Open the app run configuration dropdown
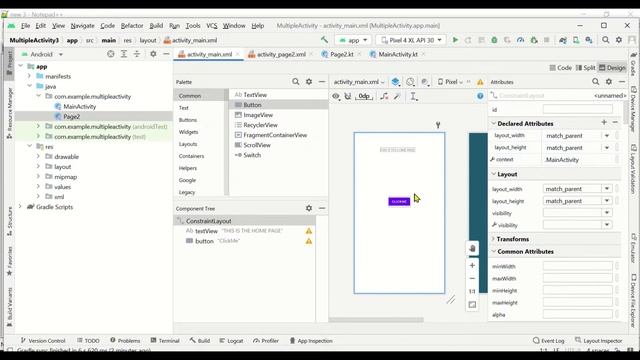The image size is (640, 360). pyautogui.click(x=353, y=40)
